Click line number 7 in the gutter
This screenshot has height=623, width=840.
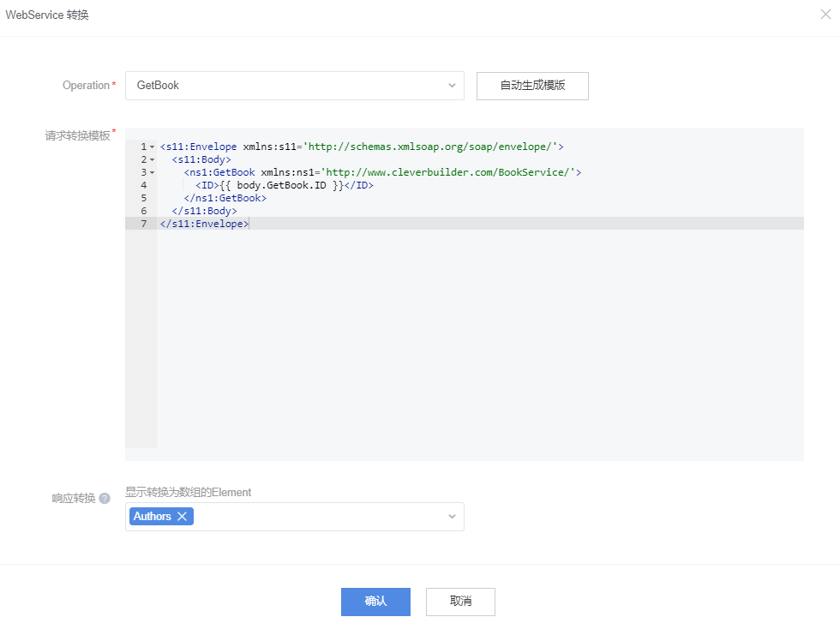coord(143,224)
